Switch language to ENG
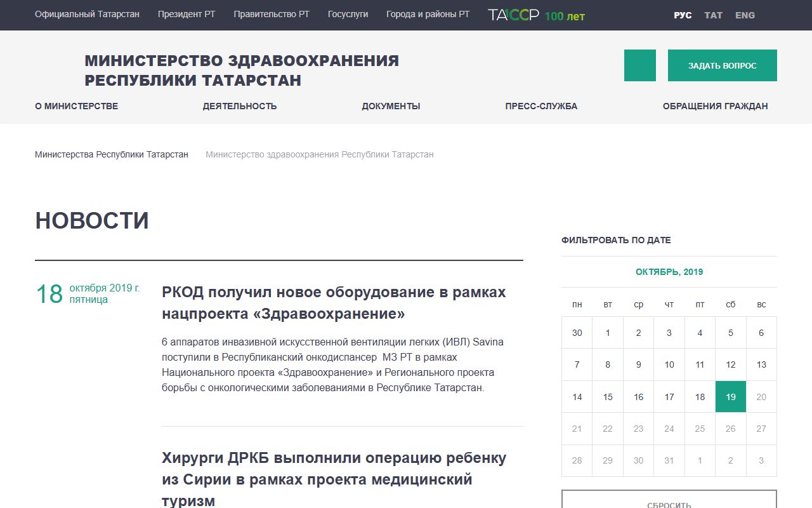 [745, 15]
